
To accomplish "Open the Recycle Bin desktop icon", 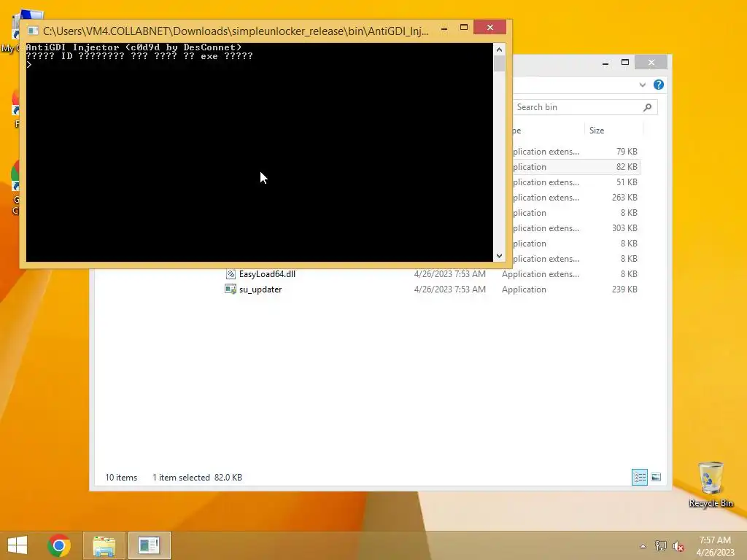I will (x=711, y=484).
